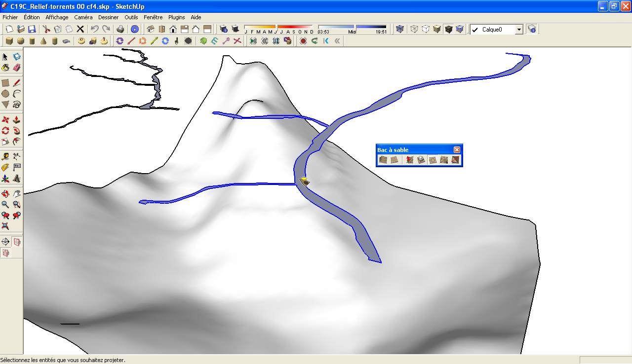Print the model using the printer icon
This screenshot has width=632, height=364.
click(120, 29)
